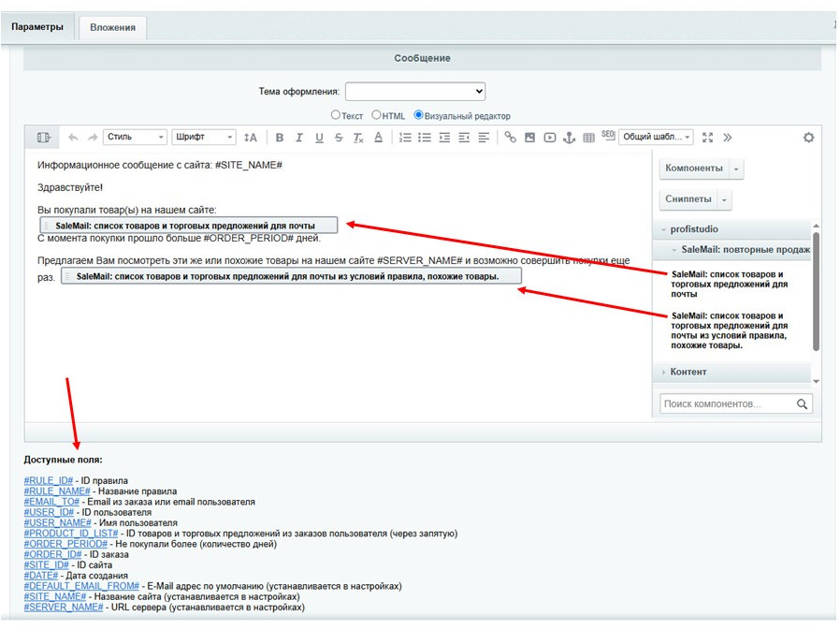
Task: Apply italic formatting
Action: pos(299,138)
